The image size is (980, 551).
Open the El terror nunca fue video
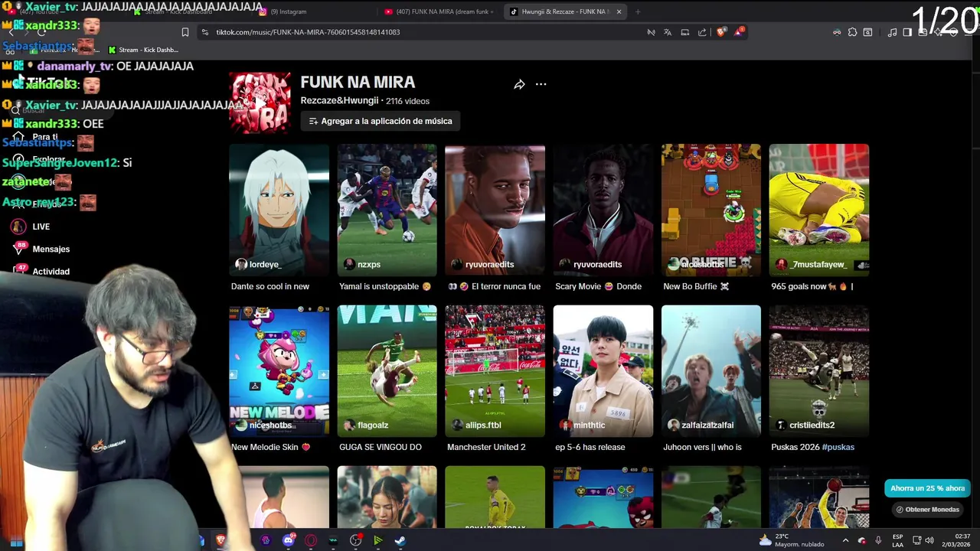[x=495, y=210]
